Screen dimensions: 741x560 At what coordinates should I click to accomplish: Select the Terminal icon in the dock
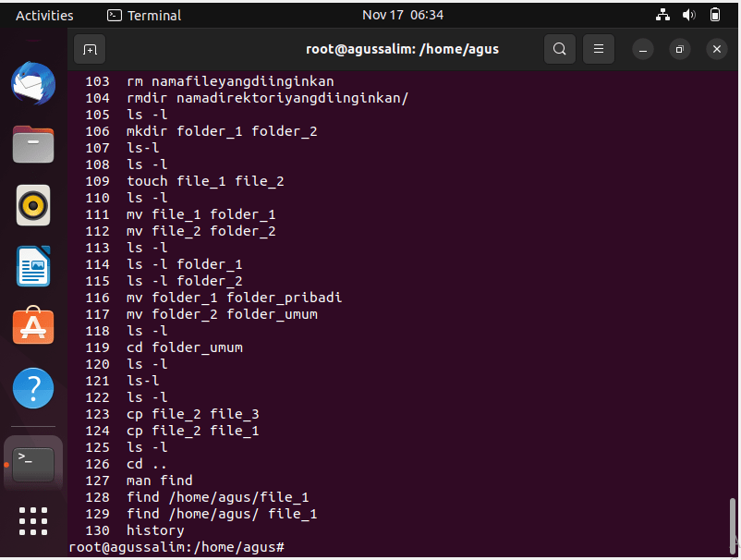click(33, 464)
